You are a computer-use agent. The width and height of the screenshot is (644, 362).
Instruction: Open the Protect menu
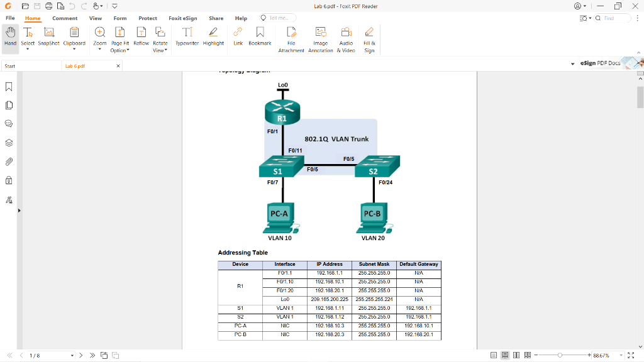click(x=148, y=18)
